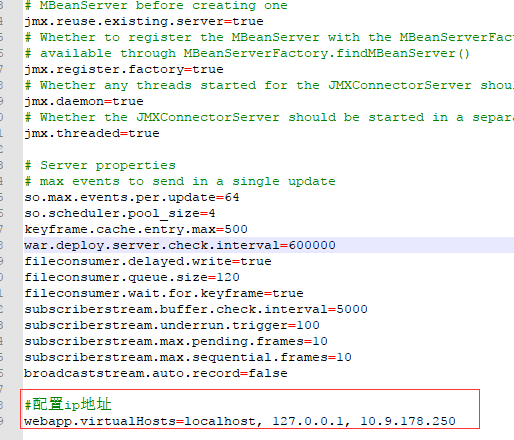This screenshot has height=440, width=514.
Task: Click the comment 'MBeanServer before creating one'
Action: tap(156, 6)
